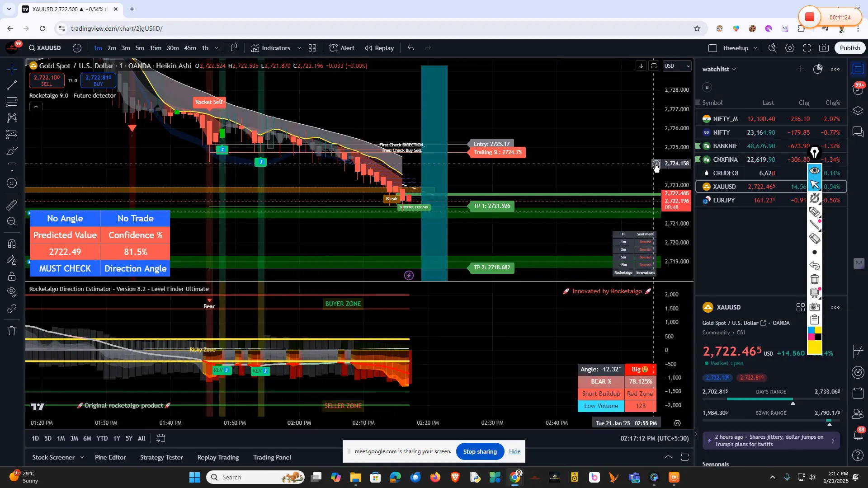The width and height of the screenshot is (868, 488).
Task: Collapse the indicator legend chevron
Action: 36,107
